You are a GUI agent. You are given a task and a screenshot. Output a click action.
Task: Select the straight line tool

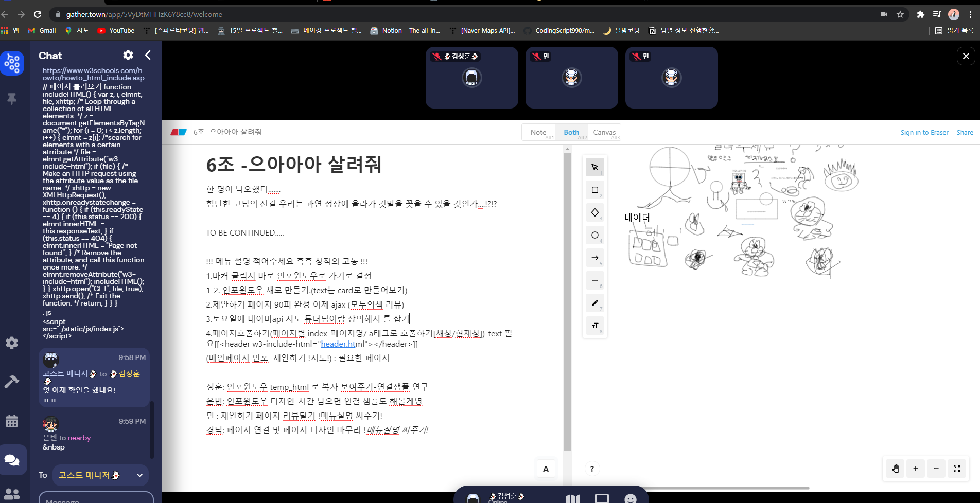[594, 280]
